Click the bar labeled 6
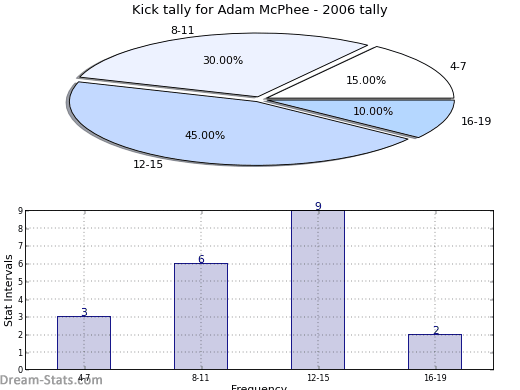 pos(201,316)
